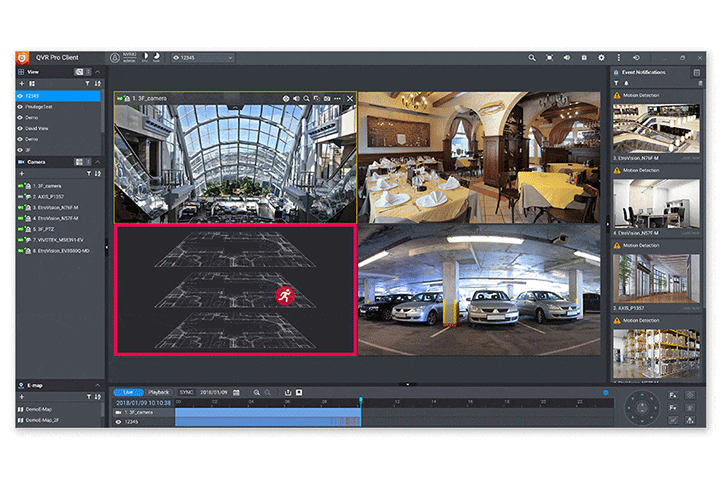The image size is (720, 480).
Task: Click the red motion event icon on the e-map
Action: 284,294
